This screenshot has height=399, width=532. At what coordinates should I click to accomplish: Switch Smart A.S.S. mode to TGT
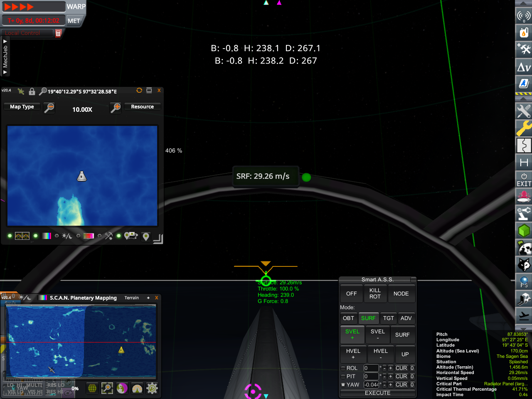point(389,318)
